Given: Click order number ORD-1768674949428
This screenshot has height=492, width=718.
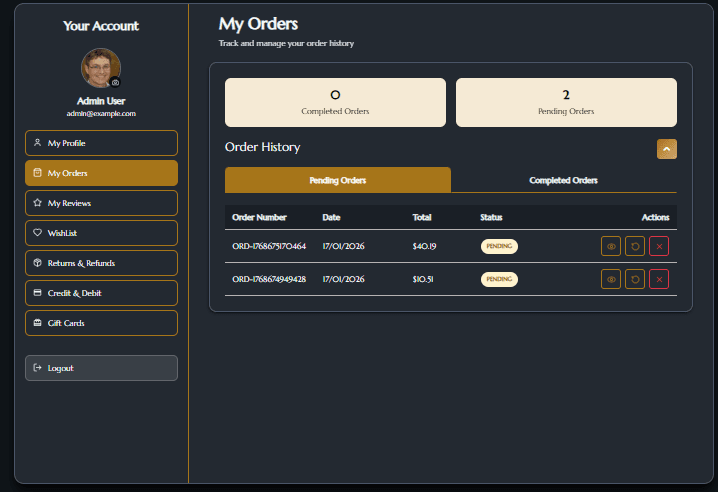Looking at the screenshot, I should click(x=269, y=279).
